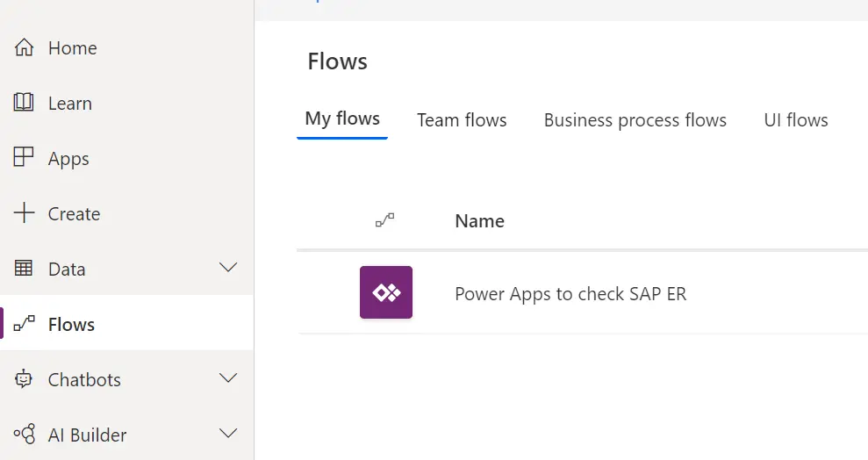The height and width of the screenshot is (460, 868).
Task: Click the AI Builder nodes icon
Action: click(x=25, y=434)
